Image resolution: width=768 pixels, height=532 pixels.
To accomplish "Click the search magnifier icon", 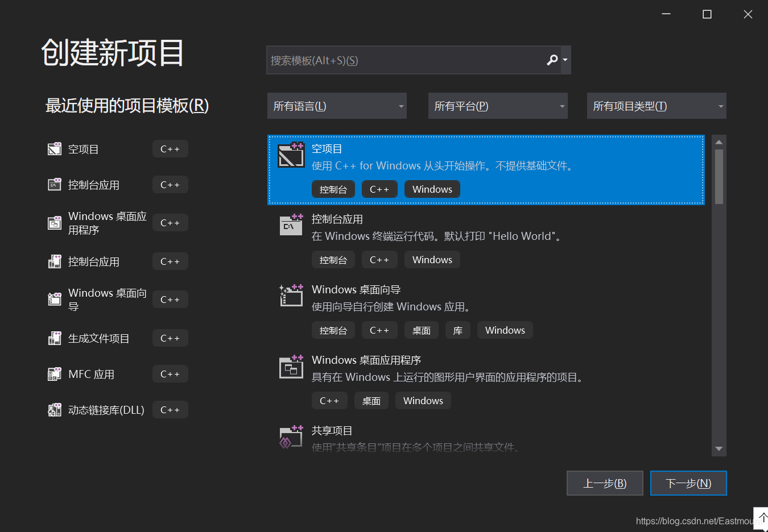I will (x=551, y=60).
